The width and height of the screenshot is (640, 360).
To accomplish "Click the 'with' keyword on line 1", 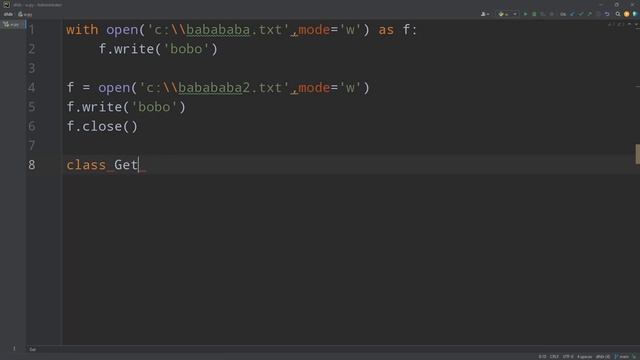I will 82,30.
